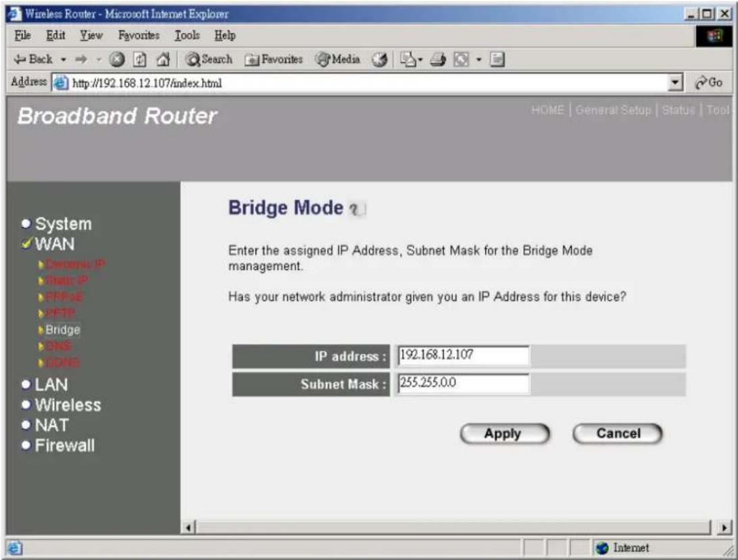This screenshot has height=560, width=738.
Task: Open the Tools menu
Action: pos(187,35)
